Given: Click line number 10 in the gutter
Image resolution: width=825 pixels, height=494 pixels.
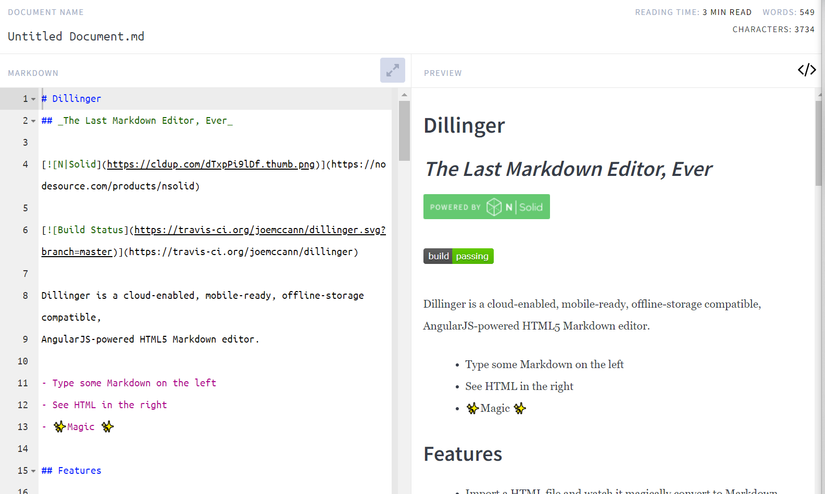Looking at the screenshot, I should (23, 361).
